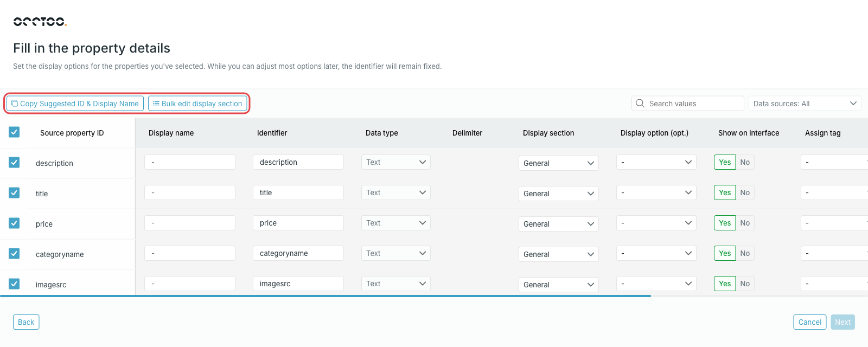Open assign tag dropdown for description
Screen dimensions: 868x347
click(834, 162)
